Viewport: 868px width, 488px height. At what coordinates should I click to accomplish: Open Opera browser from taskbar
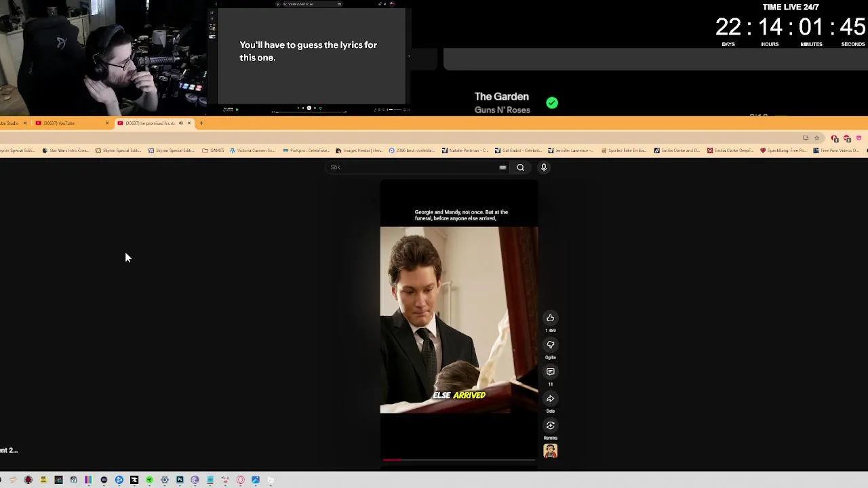point(240,480)
